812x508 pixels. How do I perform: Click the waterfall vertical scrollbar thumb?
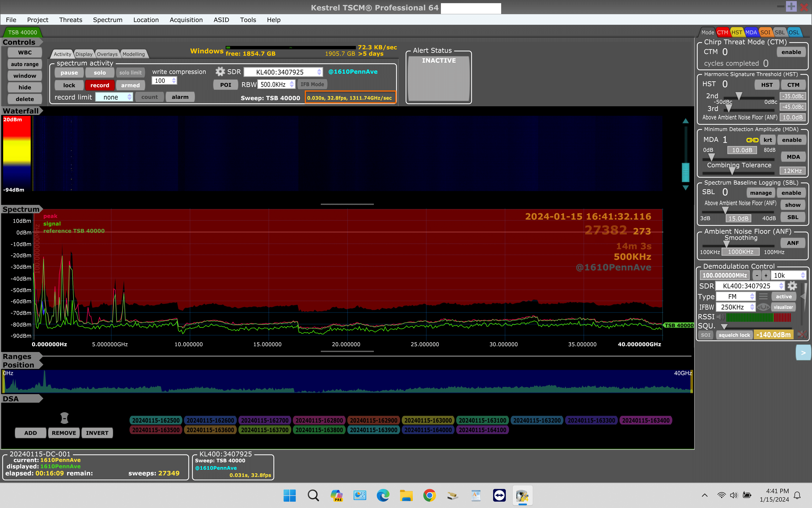pos(686,172)
